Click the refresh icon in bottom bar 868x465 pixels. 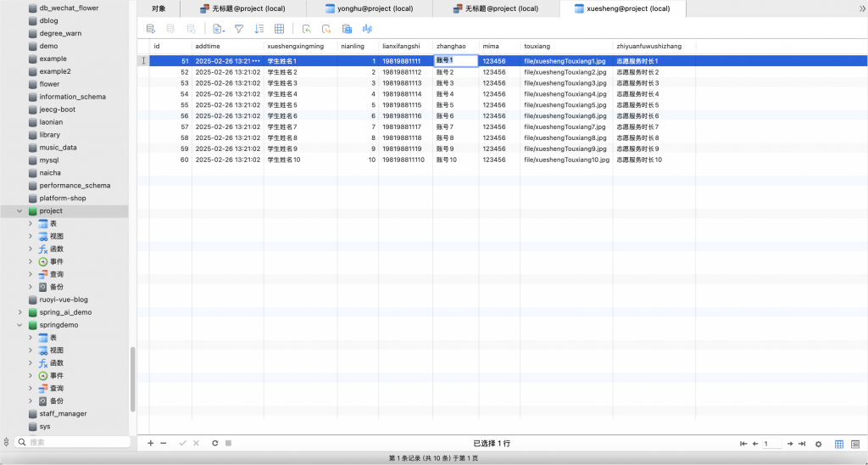[x=215, y=443]
